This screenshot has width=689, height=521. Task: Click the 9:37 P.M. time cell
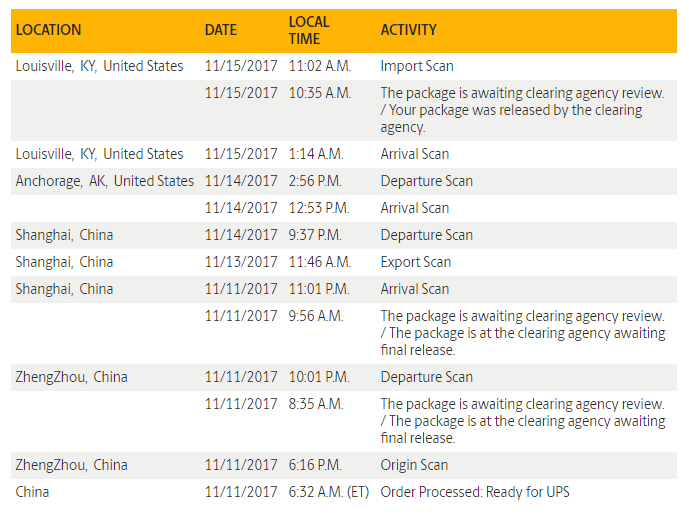315,235
